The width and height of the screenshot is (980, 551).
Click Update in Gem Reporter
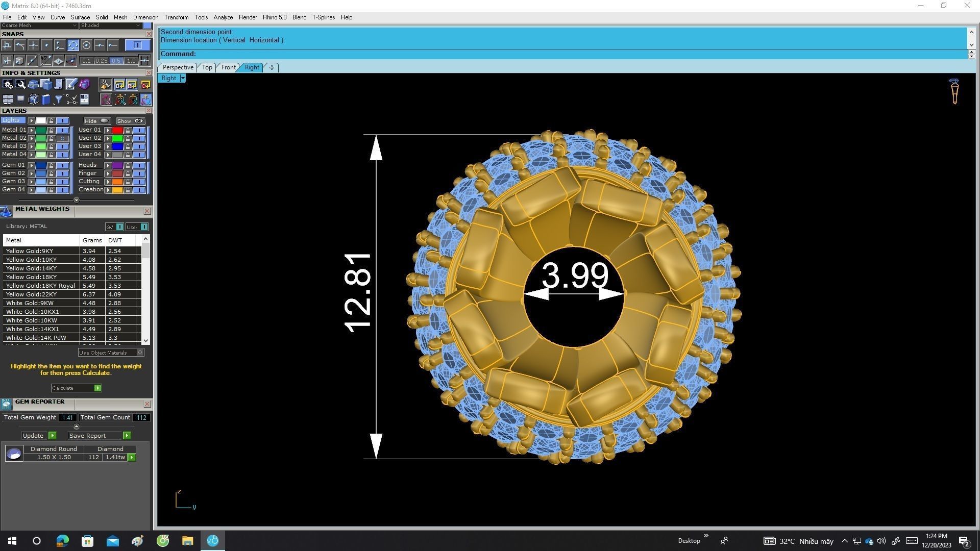click(39, 436)
